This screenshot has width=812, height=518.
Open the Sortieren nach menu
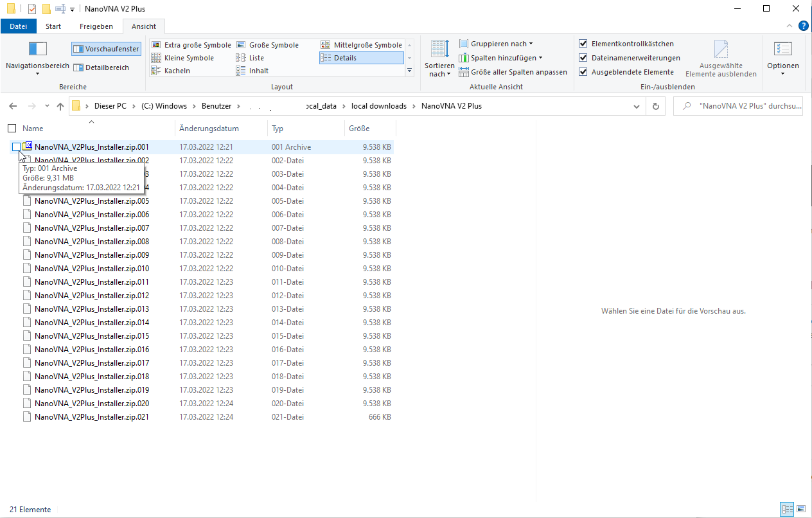tap(440, 58)
